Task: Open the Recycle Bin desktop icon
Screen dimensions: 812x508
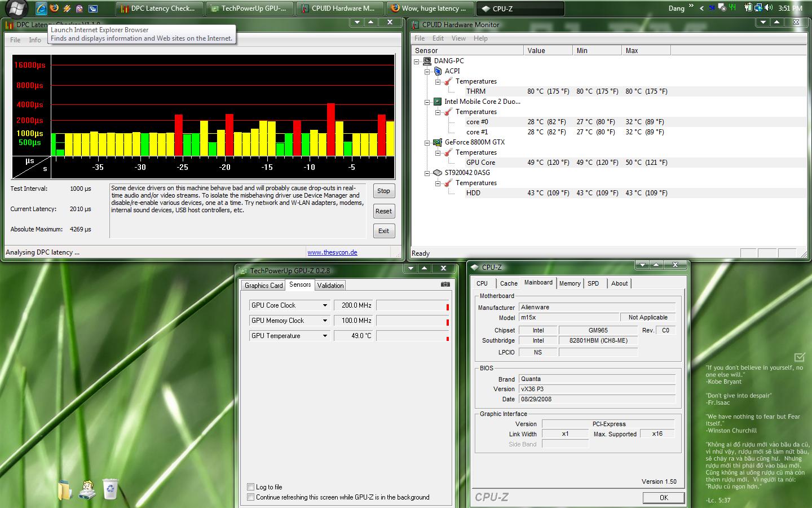Action: pos(111,489)
